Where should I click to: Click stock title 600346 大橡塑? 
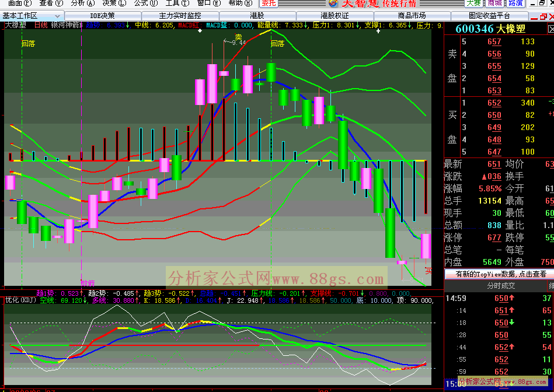point(490,29)
